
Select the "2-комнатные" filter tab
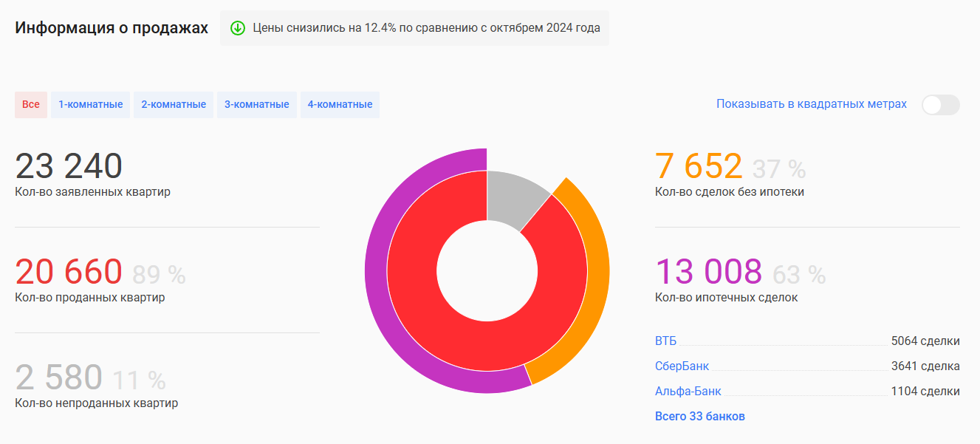tap(174, 105)
